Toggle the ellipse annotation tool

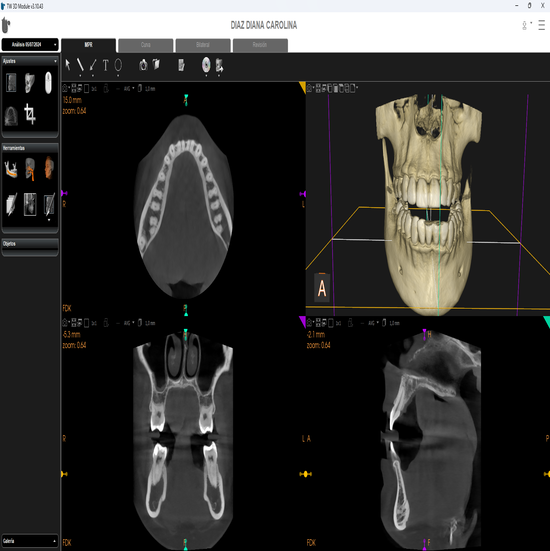coord(118,65)
